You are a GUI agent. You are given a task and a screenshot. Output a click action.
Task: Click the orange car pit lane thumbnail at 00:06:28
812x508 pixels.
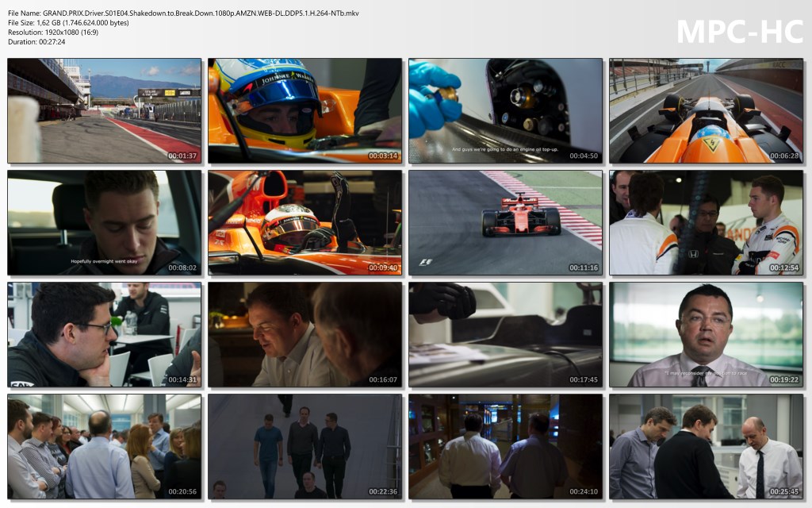[x=706, y=110]
